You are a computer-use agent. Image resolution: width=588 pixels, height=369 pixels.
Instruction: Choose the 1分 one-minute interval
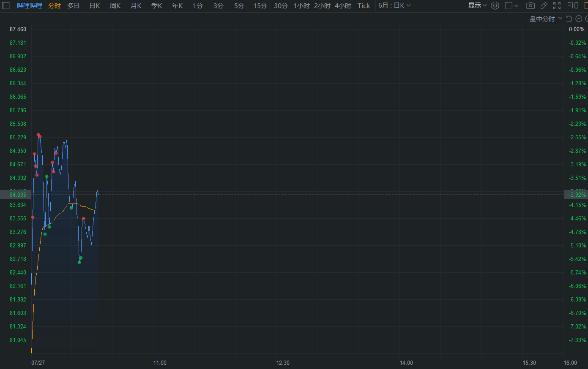point(198,5)
